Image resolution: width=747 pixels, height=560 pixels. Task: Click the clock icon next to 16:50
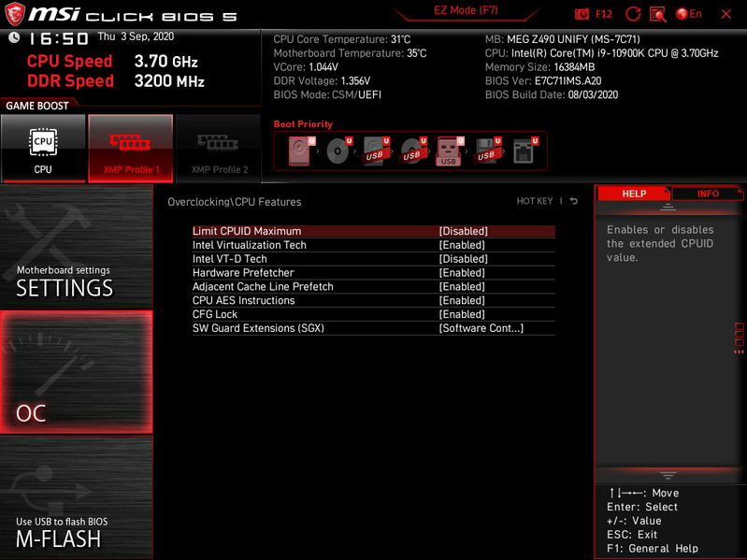(x=14, y=37)
